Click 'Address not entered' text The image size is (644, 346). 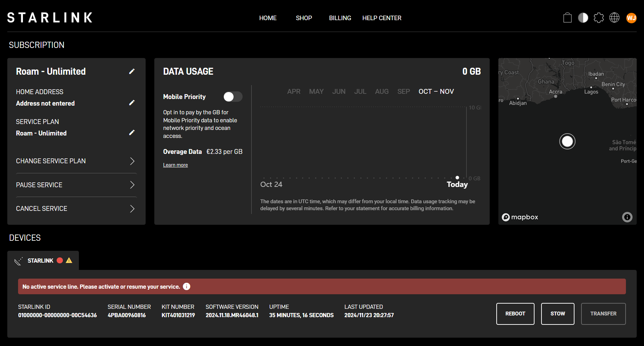45,103
